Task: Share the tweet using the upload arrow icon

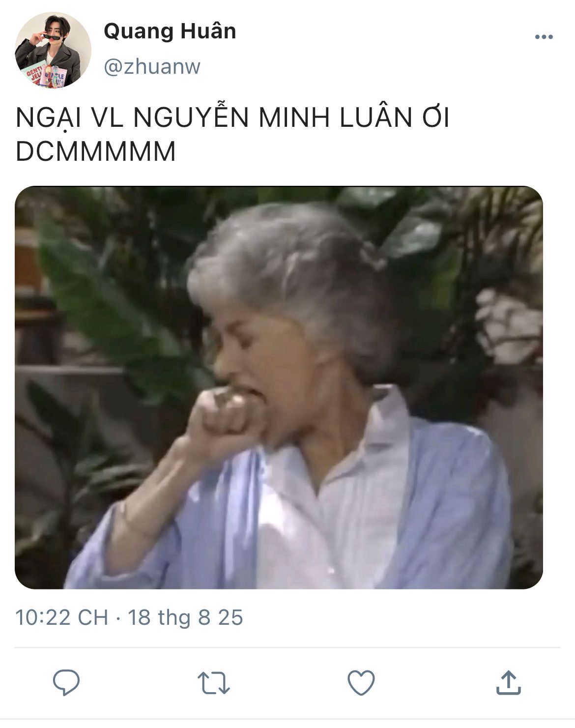Action: pos(508,682)
